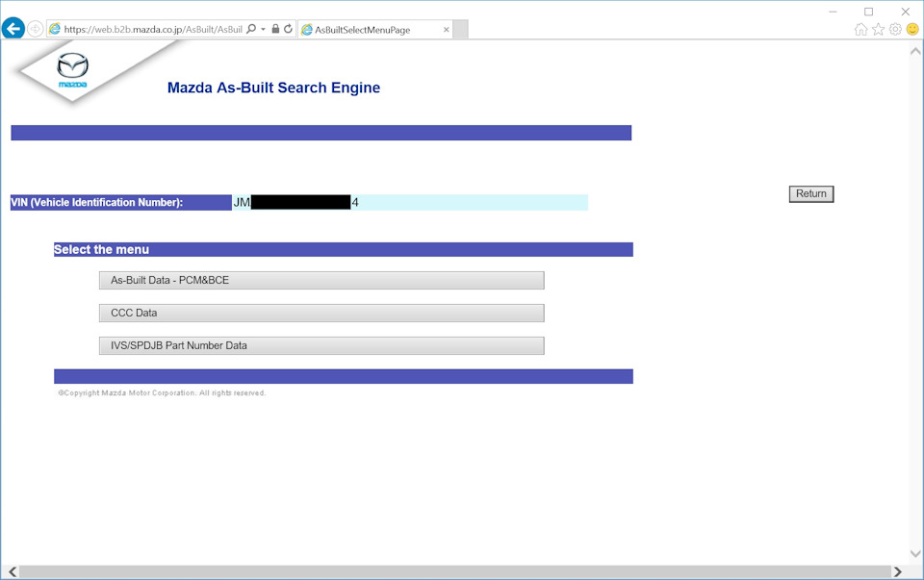Select the AsBuiltSelectMenuPage tab
Viewport: 924px width, 580px height.
click(x=375, y=30)
